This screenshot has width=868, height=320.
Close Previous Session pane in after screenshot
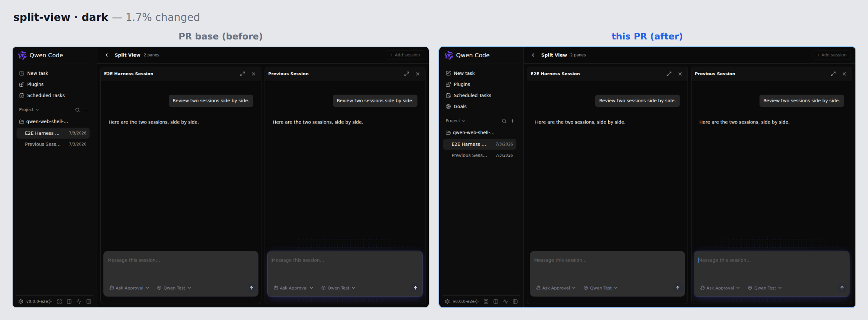pyautogui.click(x=844, y=74)
